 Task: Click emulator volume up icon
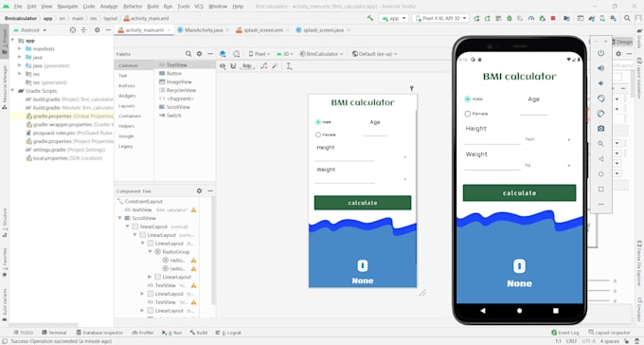[x=600, y=68]
